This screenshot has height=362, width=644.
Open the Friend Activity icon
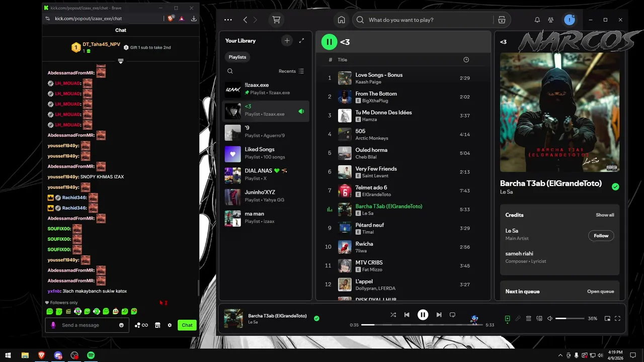coord(551,20)
